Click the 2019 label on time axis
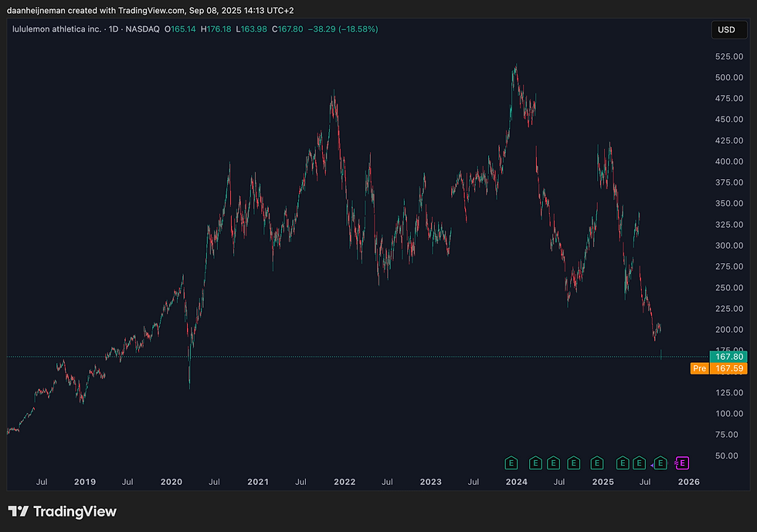757x532 pixels. point(85,482)
